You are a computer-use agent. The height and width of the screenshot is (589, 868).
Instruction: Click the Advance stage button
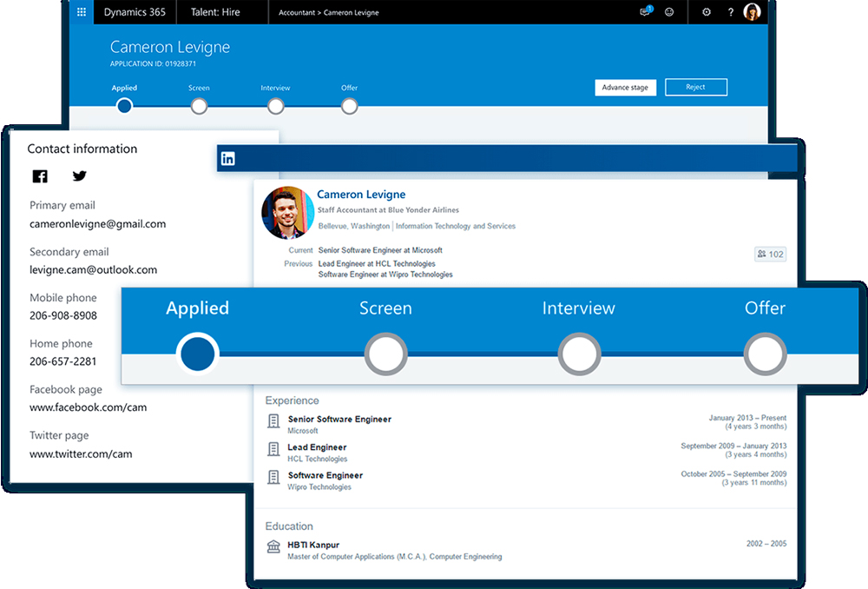(626, 88)
